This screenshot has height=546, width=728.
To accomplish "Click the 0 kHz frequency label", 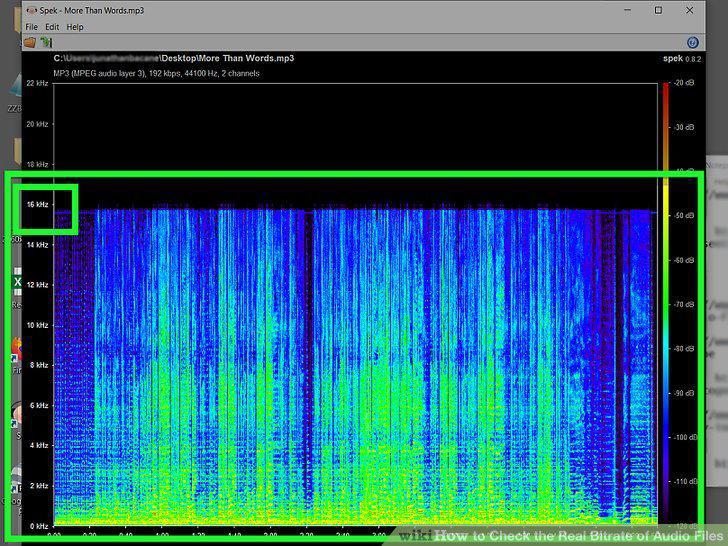I will coord(39,526).
